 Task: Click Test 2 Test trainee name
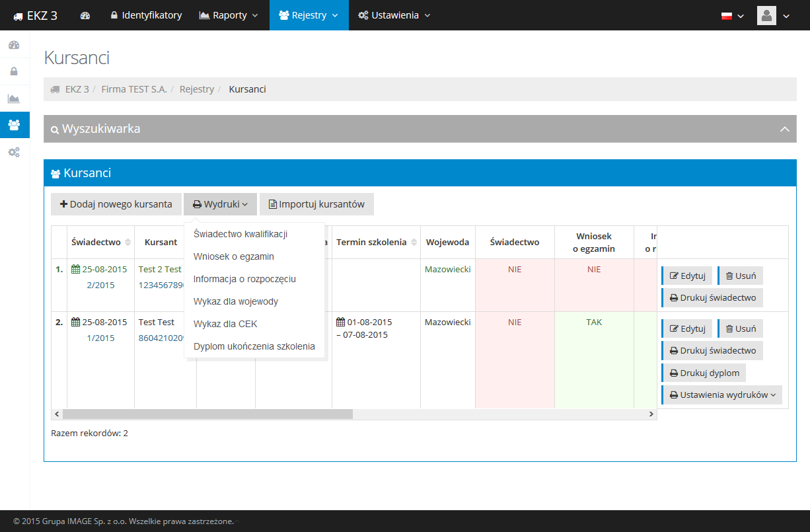click(x=160, y=270)
